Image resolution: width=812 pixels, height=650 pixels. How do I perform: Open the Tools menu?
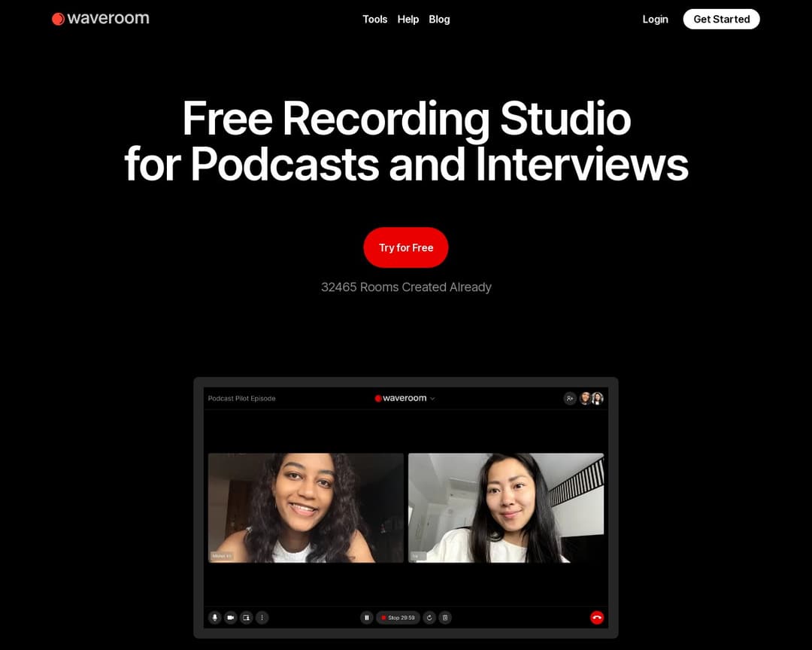click(x=375, y=19)
